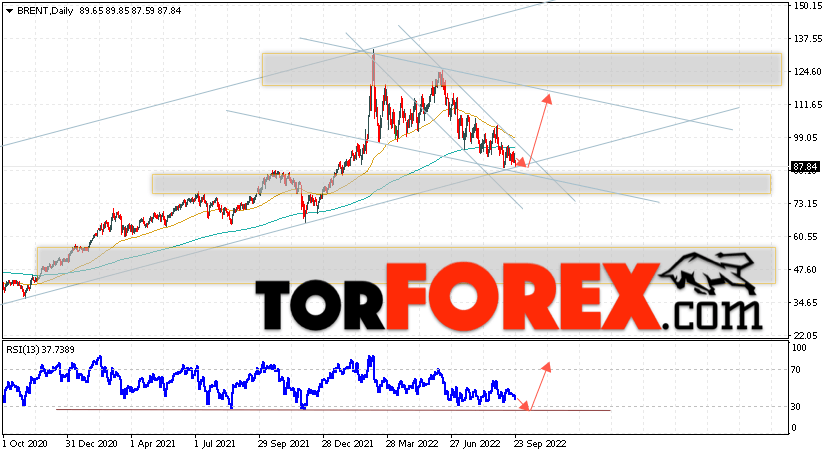
Task: Click the RSI 0 level label
Action: pos(794,428)
